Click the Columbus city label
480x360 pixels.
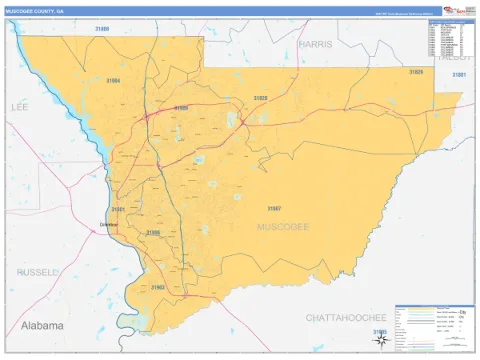(109, 225)
